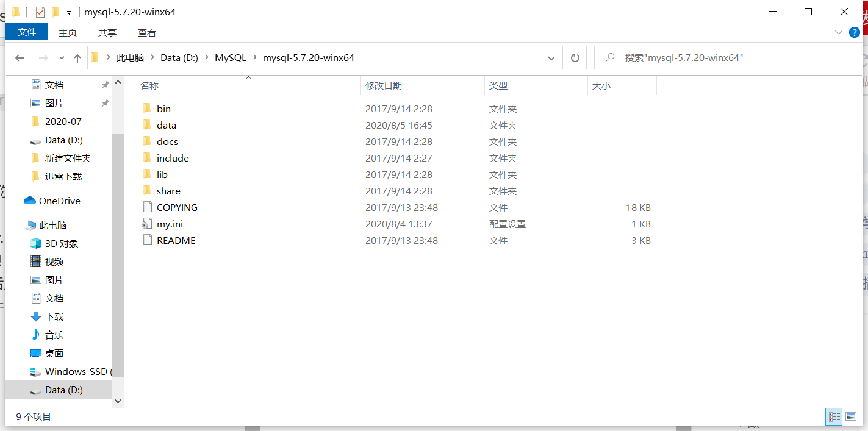Click the properties checkmark quick access icon
Screen dimensions: 868x431
[40, 12]
